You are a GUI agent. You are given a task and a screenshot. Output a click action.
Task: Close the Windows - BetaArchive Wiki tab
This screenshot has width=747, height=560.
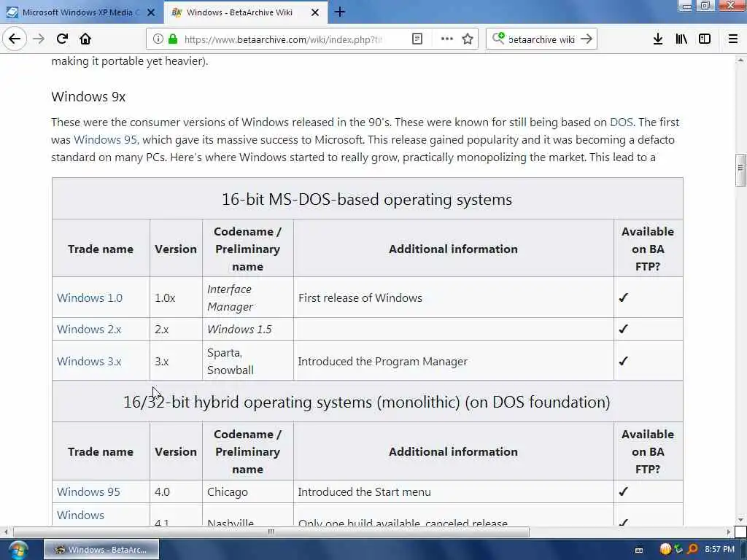(315, 12)
